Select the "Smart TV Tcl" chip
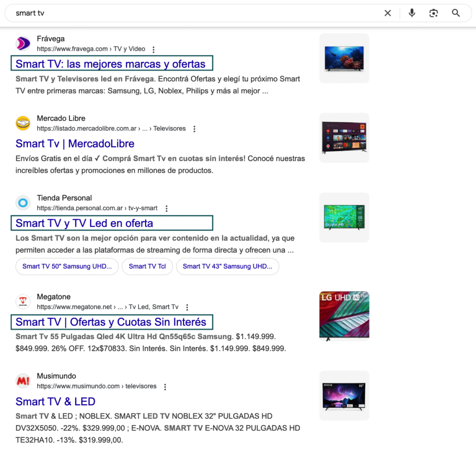 [147, 267]
